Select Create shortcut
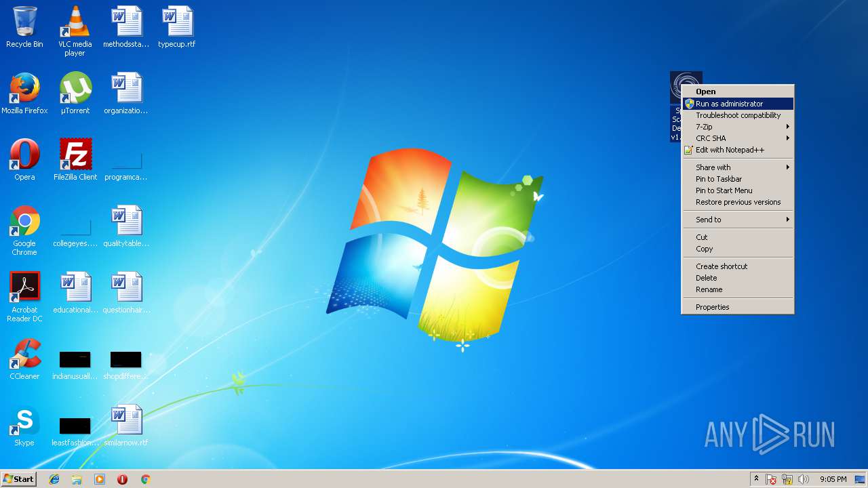The width and height of the screenshot is (868, 488). click(738, 266)
